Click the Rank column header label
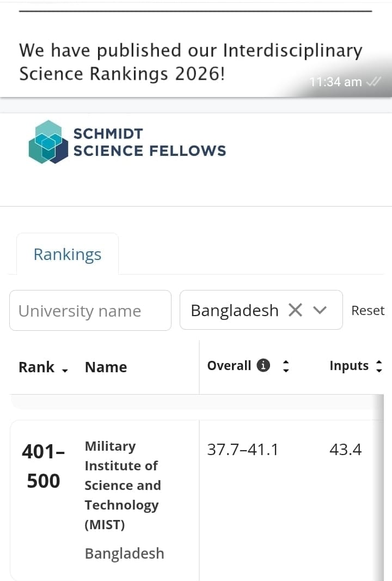 tap(36, 367)
